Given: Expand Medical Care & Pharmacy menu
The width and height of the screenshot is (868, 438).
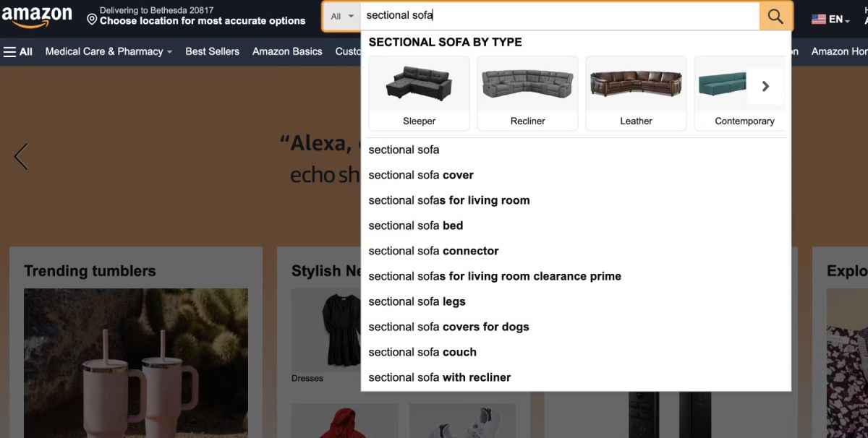Looking at the screenshot, I should [x=109, y=51].
